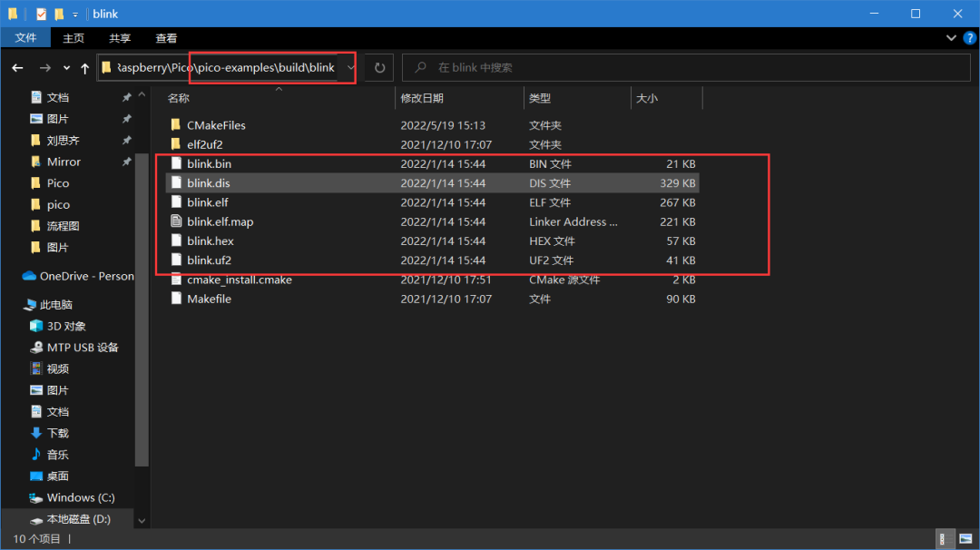Expand the address bar history dropdown
This screenshot has height=550, width=980.
point(350,68)
